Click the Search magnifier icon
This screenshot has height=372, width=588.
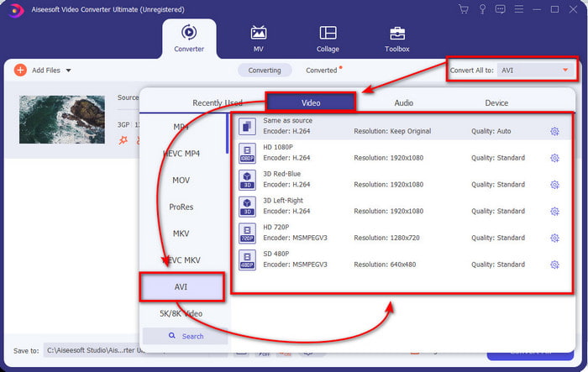pos(171,336)
